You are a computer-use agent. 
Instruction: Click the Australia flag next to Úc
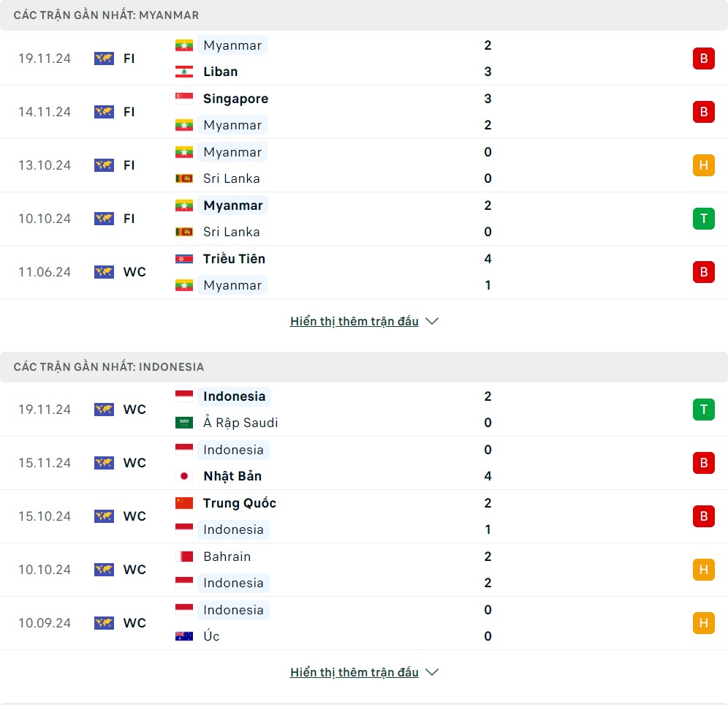183,636
